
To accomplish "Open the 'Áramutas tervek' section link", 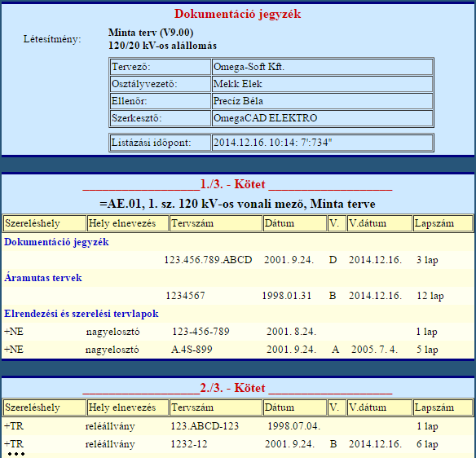I will 43,278.
